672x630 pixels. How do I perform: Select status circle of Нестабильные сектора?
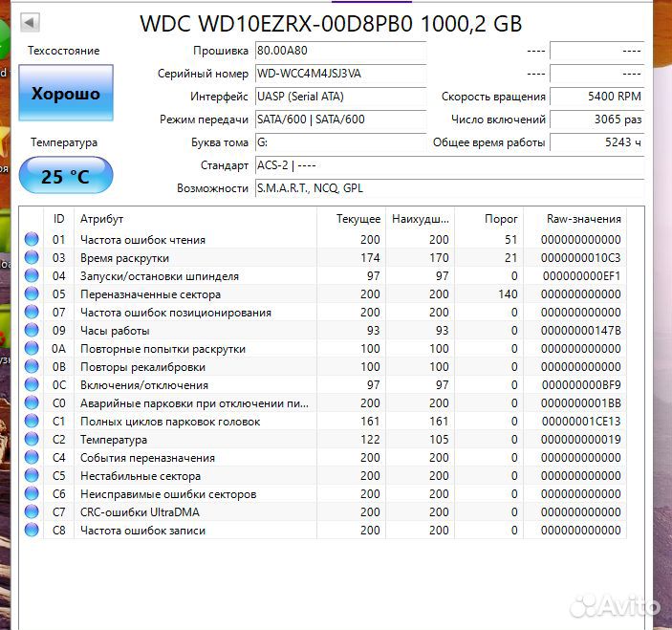tap(32, 475)
